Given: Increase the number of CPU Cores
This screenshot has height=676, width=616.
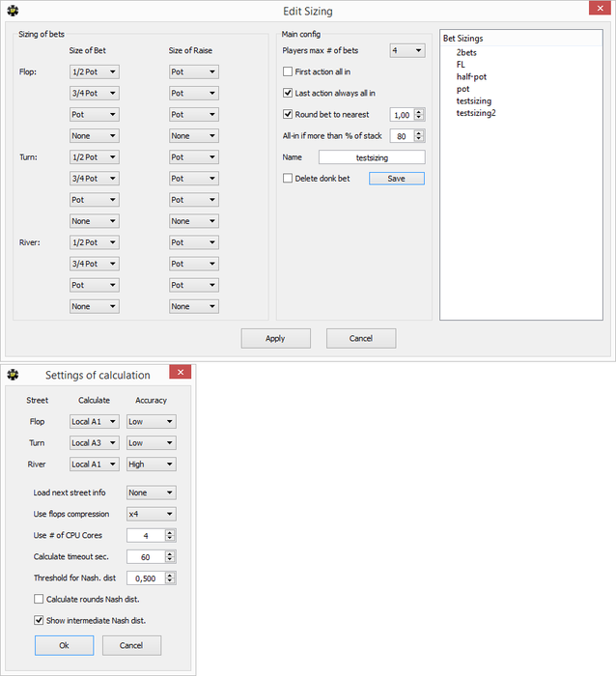Looking at the screenshot, I should pyautogui.click(x=170, y=532).
